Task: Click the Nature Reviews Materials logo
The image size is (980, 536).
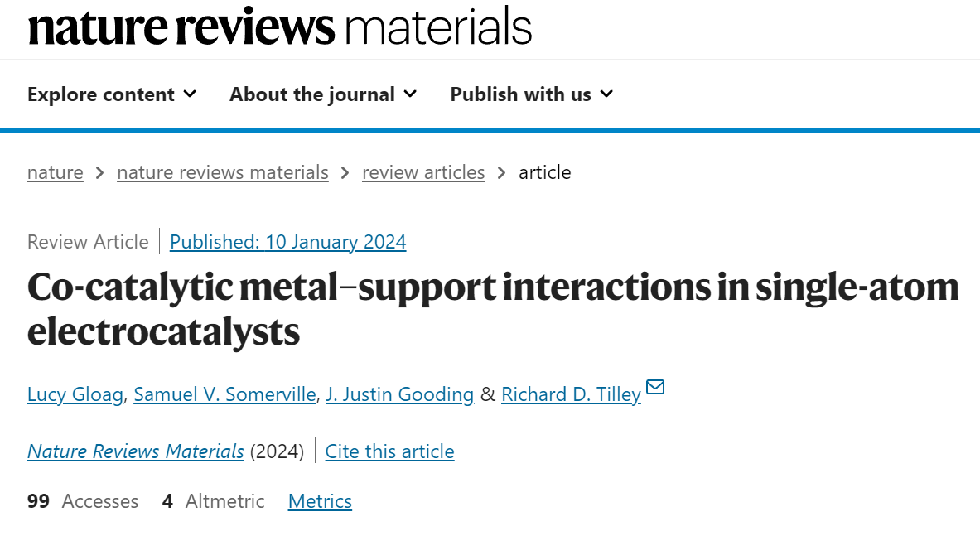Action: pyautogui.click(x=280, y=27)
